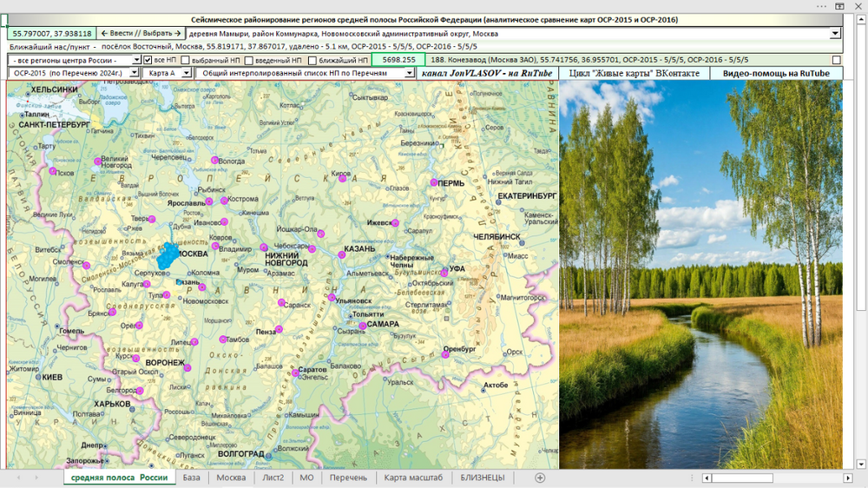This screenshot has height=488, width=868.
Task: Click the horizontal scrollbar left arrow
Action: (707, 478)
